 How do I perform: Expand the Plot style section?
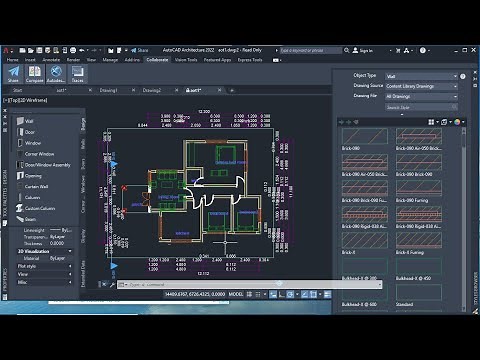70,266
